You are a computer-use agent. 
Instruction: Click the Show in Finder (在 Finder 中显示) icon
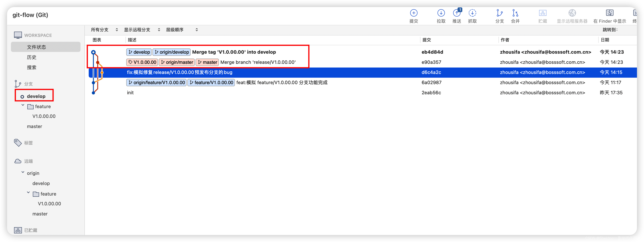[x=609, y=13]
